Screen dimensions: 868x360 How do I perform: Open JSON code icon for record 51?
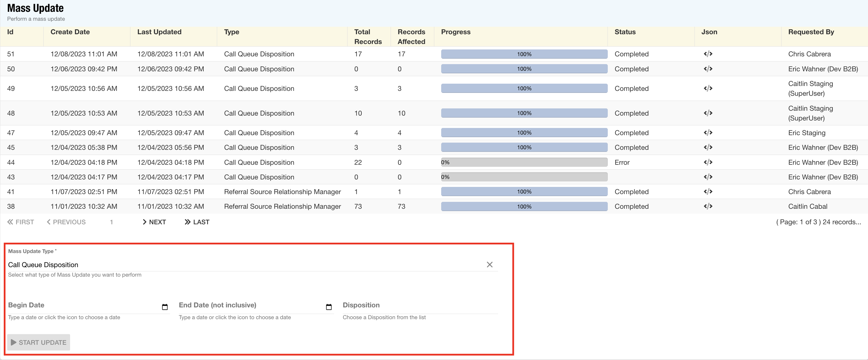click(708, 54)
